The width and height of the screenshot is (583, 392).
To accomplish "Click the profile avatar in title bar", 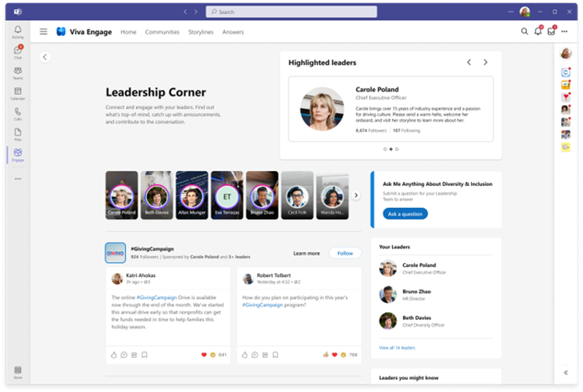I will click(525, 12).
